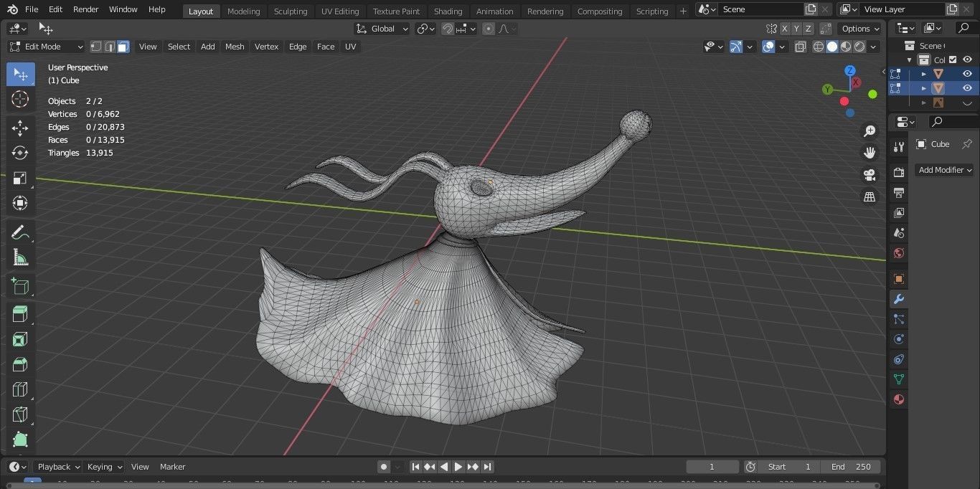Activate the Scale tool

click(20, 178)
